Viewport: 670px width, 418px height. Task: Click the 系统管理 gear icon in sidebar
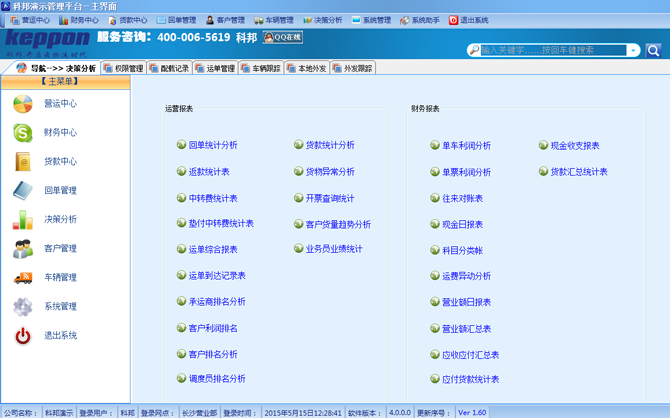coord(23,307)
